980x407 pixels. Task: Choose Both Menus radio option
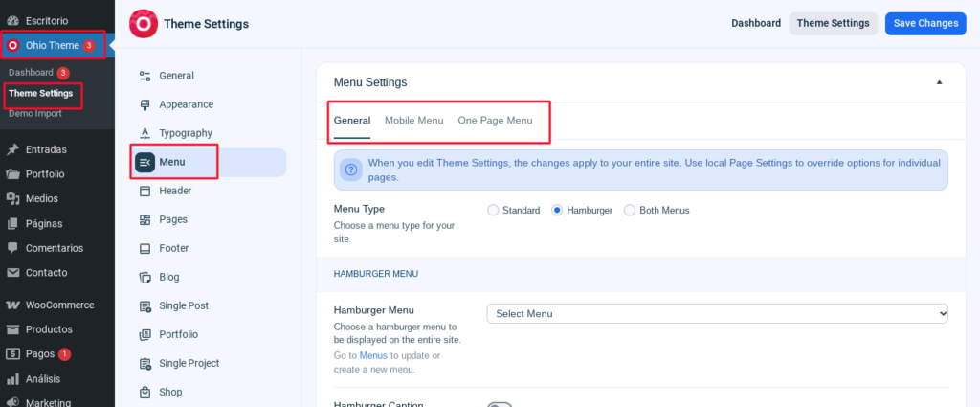tap(630, 210)
